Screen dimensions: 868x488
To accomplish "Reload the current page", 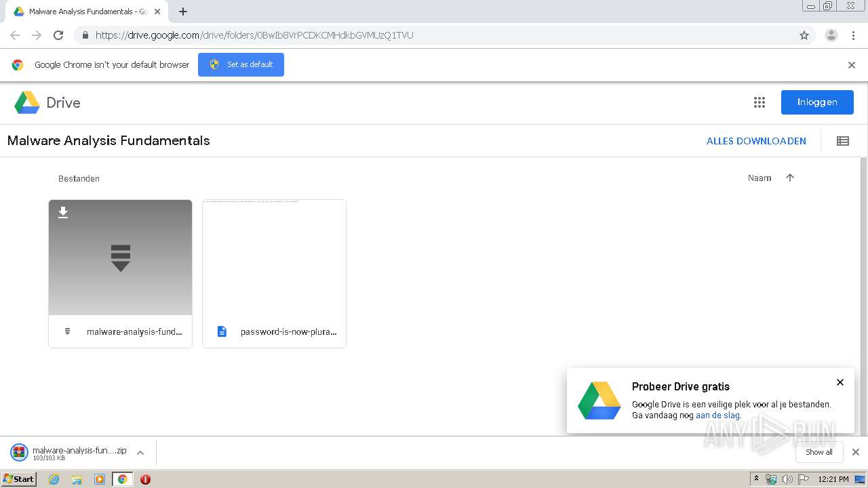I will click(x=58, y=35).
